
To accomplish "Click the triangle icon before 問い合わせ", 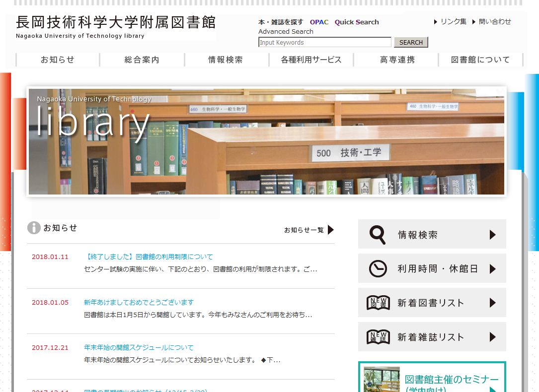I will point(474,22).
